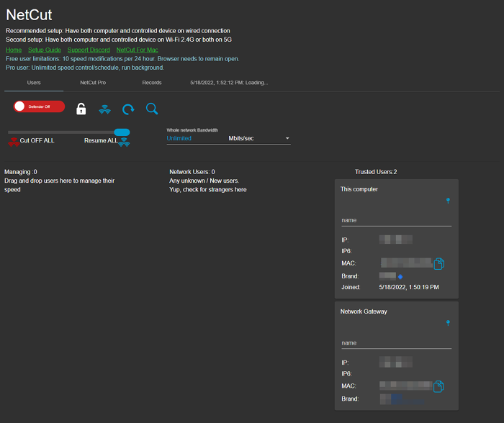Open search with the magnifier icon

(152, 109)
